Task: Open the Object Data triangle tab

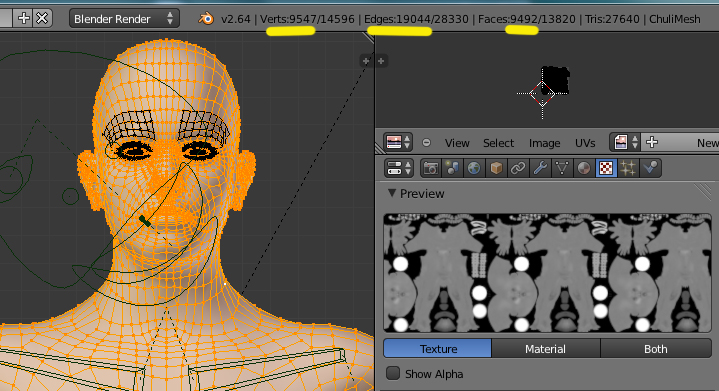Action: 562,168
